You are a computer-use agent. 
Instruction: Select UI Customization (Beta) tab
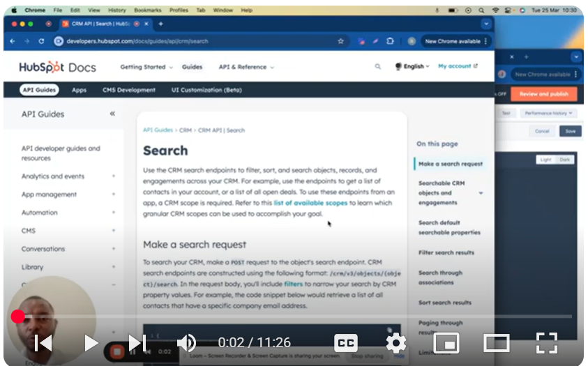tap(206, 91)
